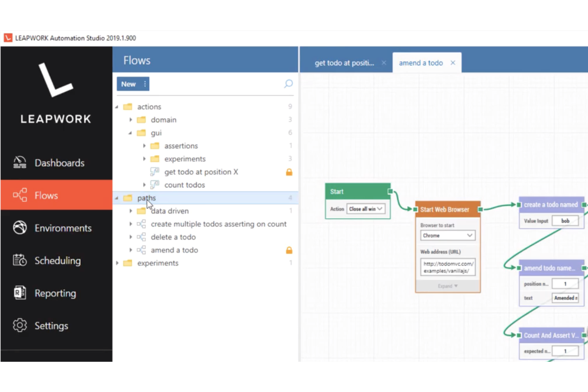Click the actions folder icon
Image resolution: width=588 pixels, height=392 pixels.
pos(128,106)
